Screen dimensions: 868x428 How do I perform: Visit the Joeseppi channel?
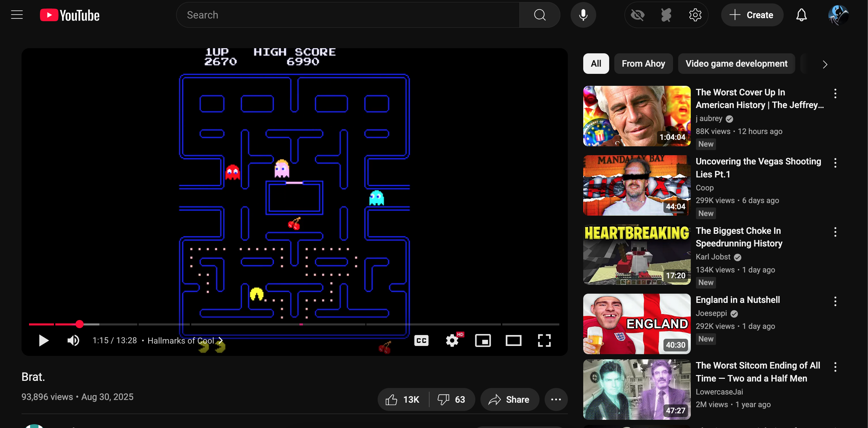click(711, 313)
